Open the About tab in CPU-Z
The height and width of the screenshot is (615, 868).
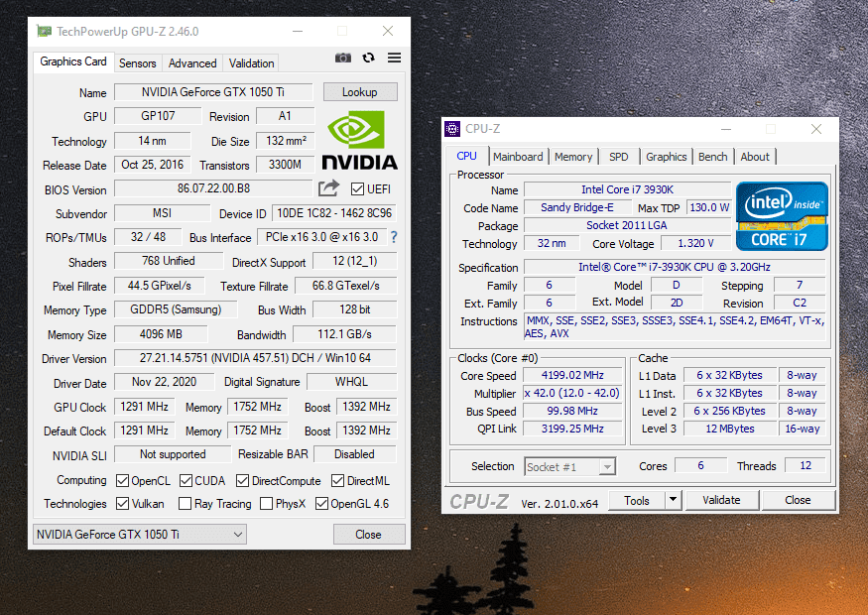[755, 157]
